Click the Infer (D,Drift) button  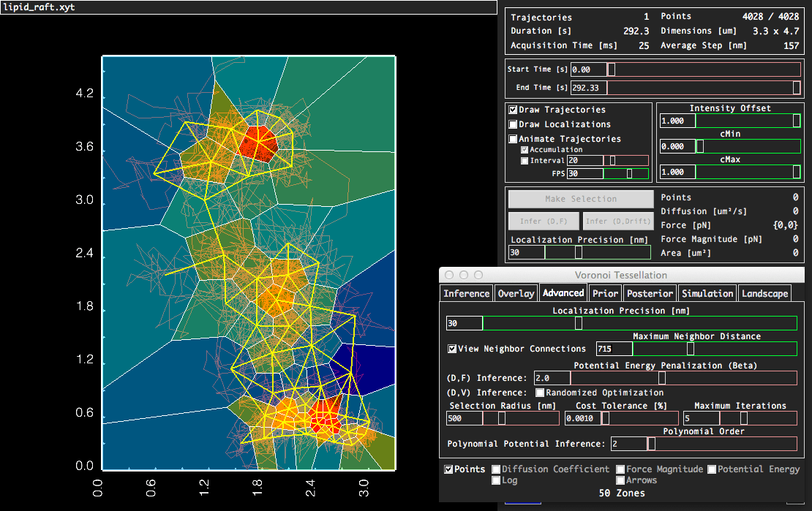coord(617,221)
